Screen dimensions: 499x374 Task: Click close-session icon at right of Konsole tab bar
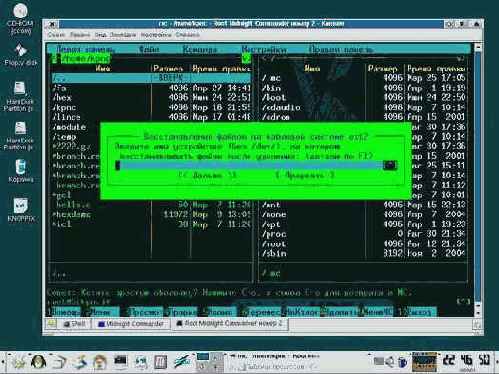(x=477, y=324)
